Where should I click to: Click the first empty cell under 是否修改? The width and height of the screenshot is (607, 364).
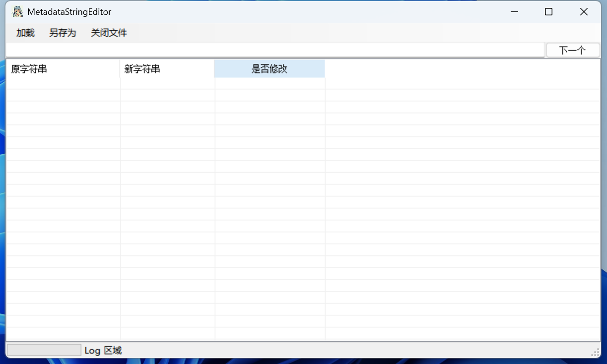pyautogui.click(x=270, y=83)
